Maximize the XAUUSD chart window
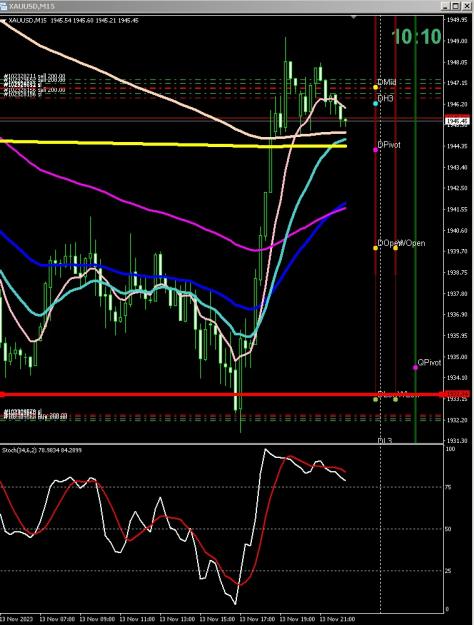This screenshot has width=474, height=625. point(455,6)
